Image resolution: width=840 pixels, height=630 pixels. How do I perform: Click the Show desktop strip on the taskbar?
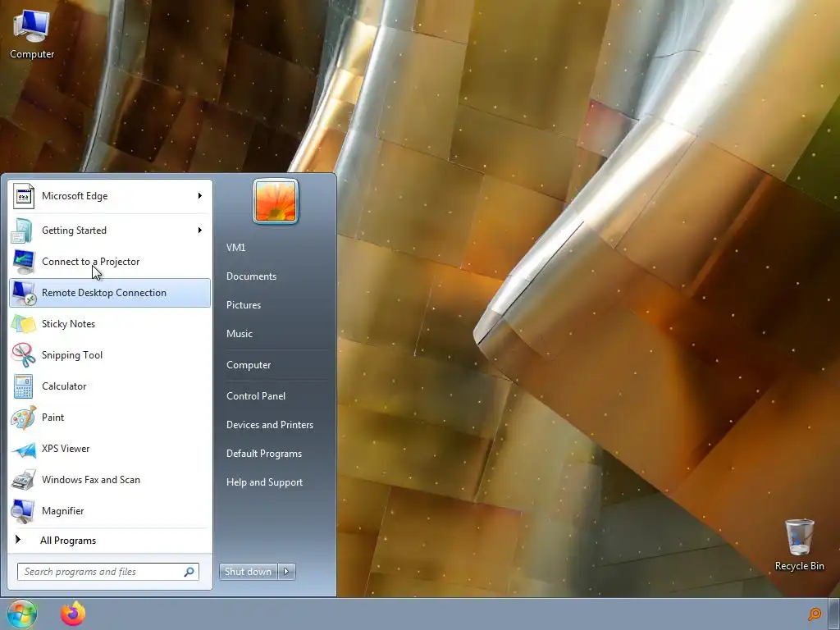coord(834,614)
